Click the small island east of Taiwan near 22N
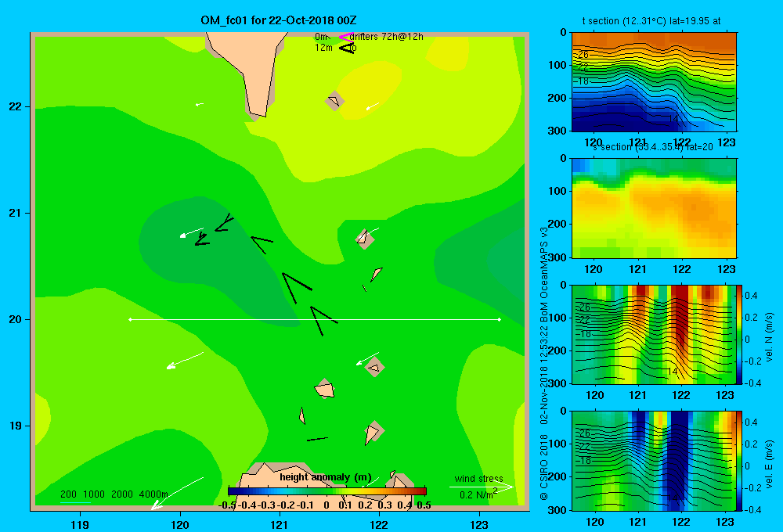783x532 pixels. tap(334, 101)
